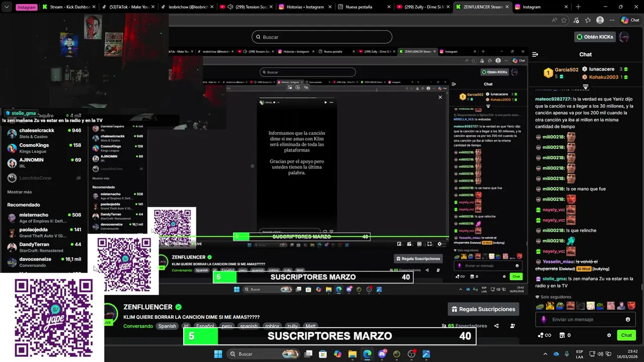Close the Nueva pestaña tab in main browser
Screen dimensions: 644x362
389,7
